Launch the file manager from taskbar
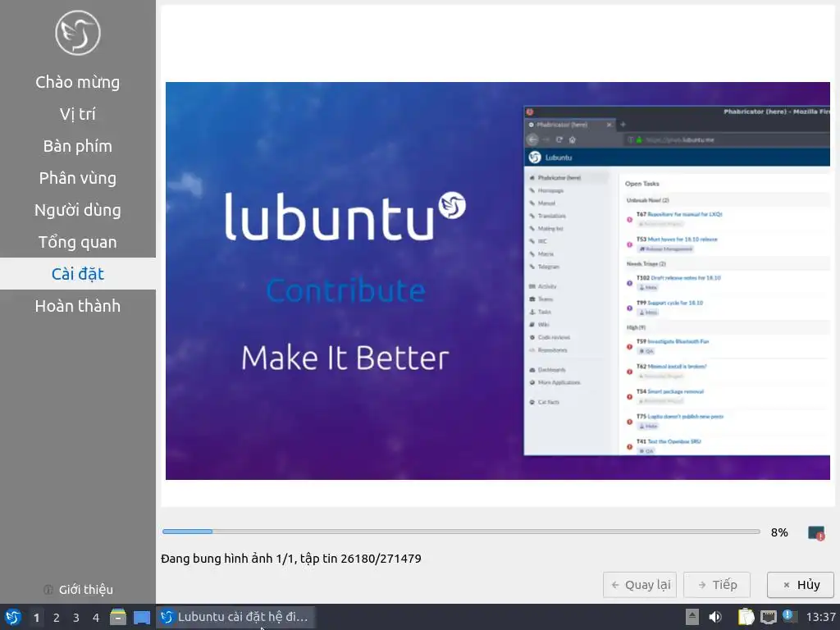Image resolution: width=840 pixels, height=630 pixels. 118,617
